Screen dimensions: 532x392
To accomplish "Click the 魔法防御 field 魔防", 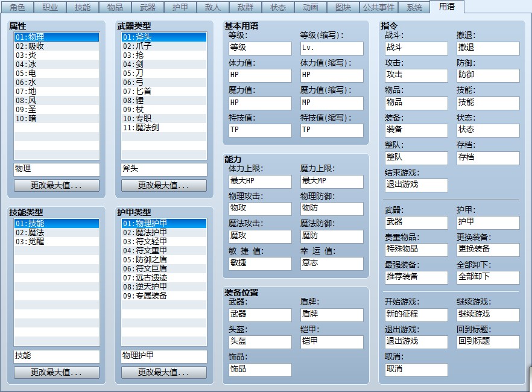I will [332, 236].
